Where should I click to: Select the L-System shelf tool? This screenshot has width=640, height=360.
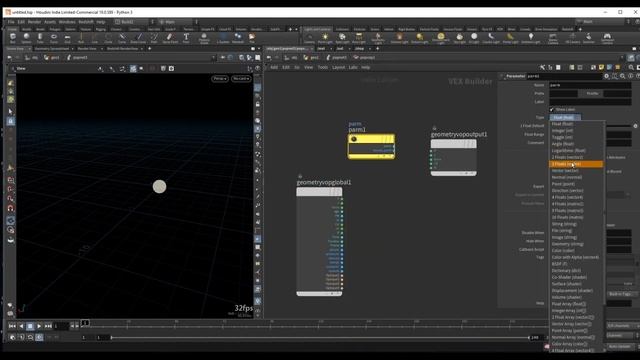click(223, 38)
